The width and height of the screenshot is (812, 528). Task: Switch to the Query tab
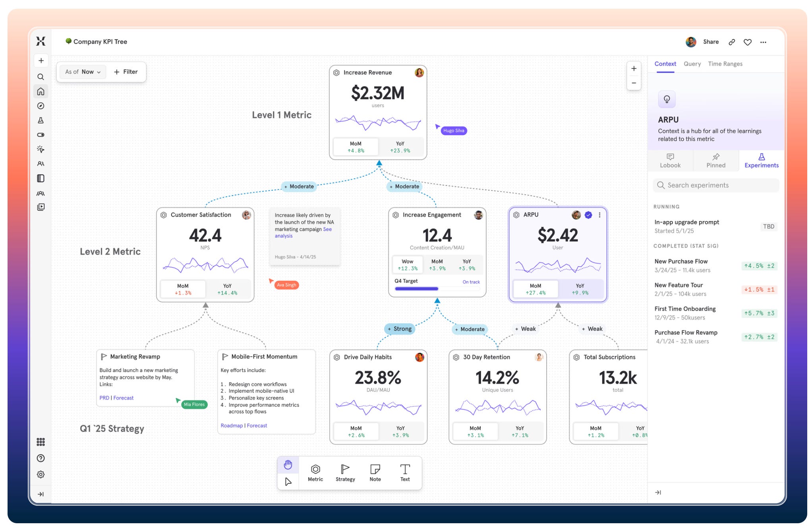tap(692, 64)
